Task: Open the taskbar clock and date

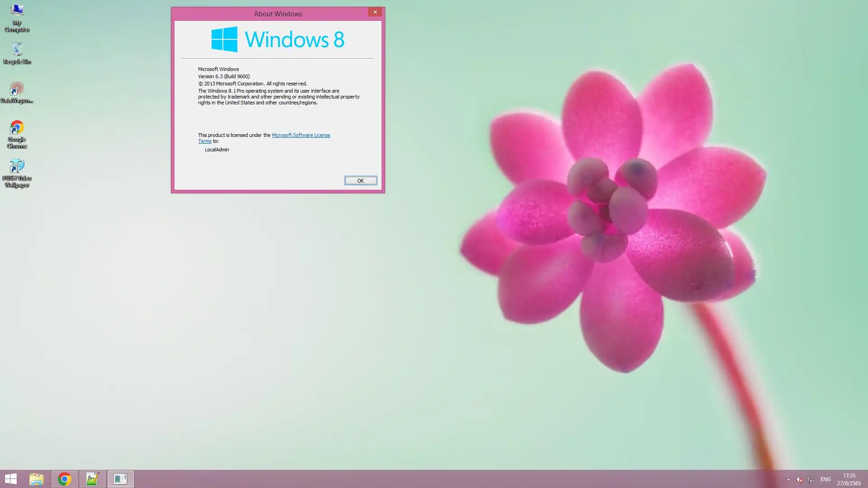Action: 849,479
